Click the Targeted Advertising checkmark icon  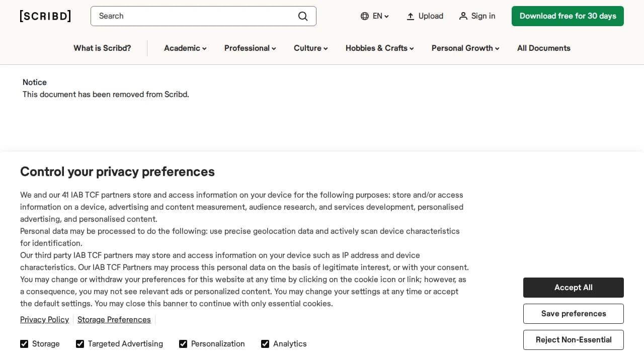coord(79,344)
